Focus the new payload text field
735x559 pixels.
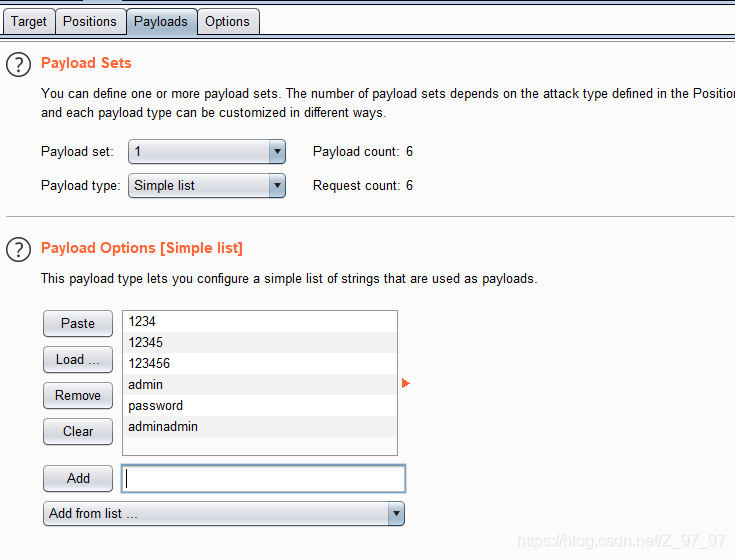(263, 478)
